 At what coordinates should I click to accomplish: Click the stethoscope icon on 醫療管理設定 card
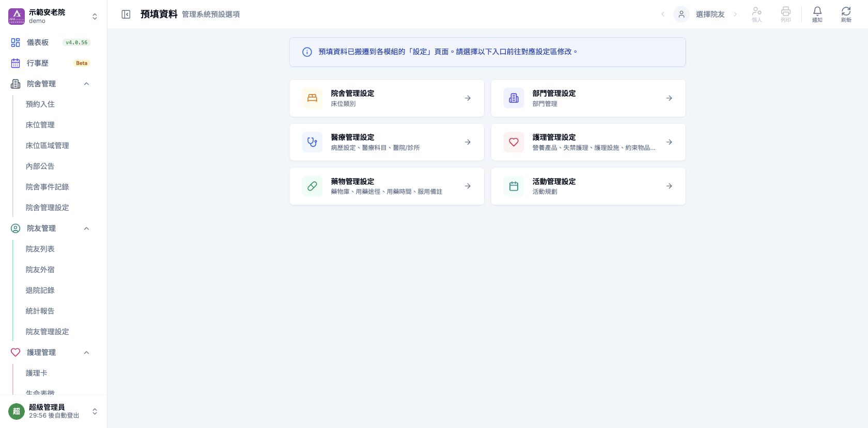312,142
